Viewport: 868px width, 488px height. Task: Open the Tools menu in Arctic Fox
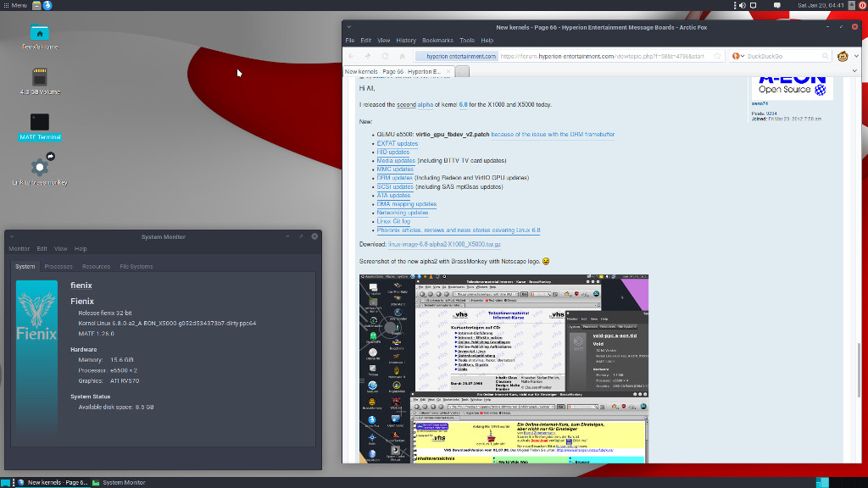coord(467,41)
